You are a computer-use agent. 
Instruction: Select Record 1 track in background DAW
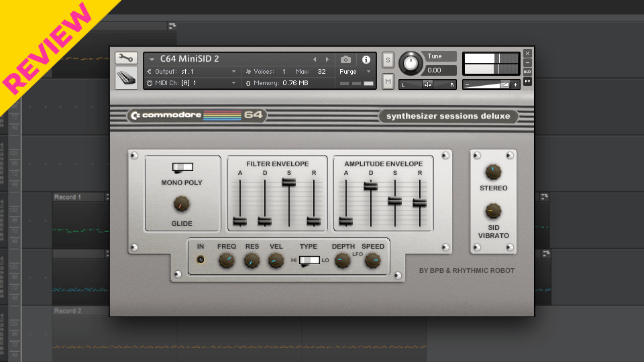[68, 197]
